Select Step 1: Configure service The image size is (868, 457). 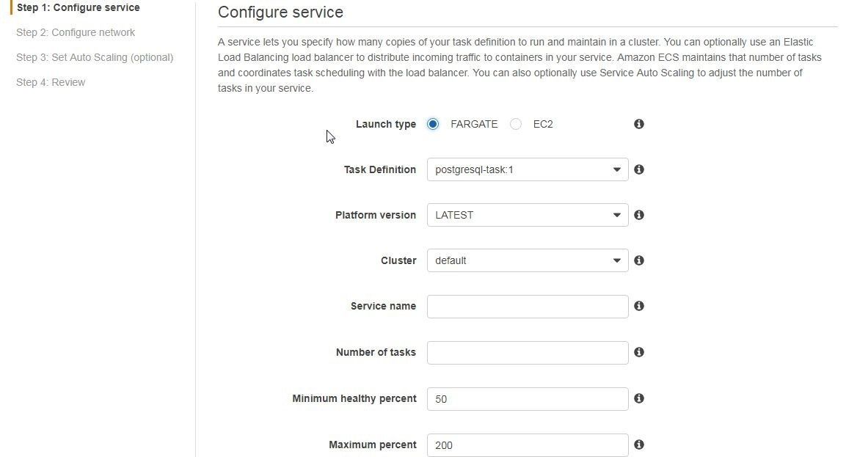pos(78,8)
